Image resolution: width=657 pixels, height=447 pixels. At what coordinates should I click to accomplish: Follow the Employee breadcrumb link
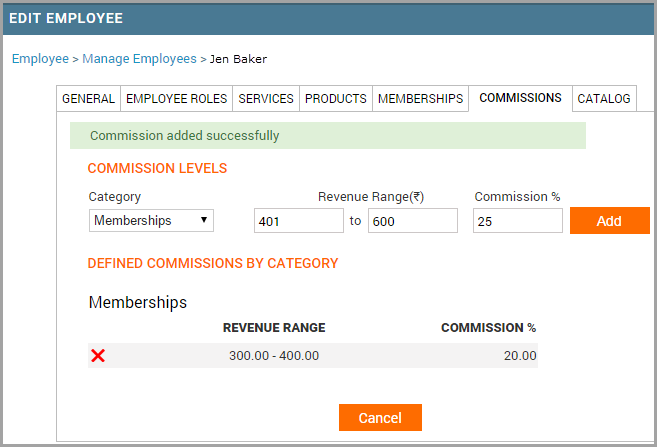click(x=40, y=59)
